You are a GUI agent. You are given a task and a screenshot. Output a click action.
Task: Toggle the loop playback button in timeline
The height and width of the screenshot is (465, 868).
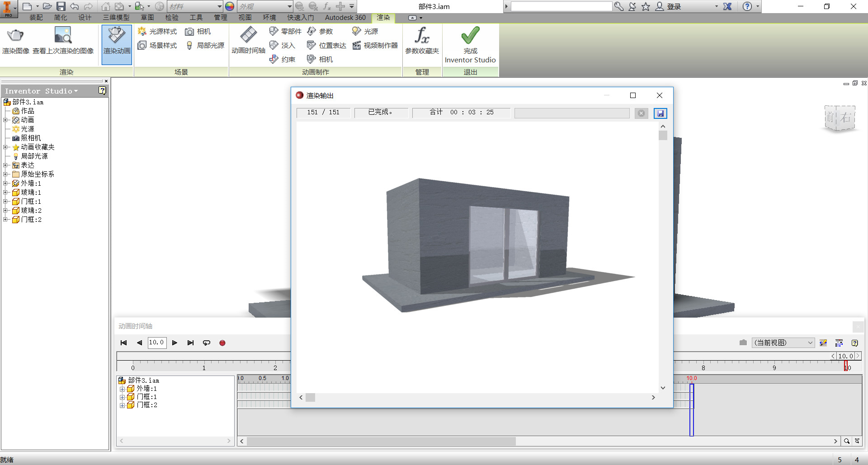click(207, 343)
